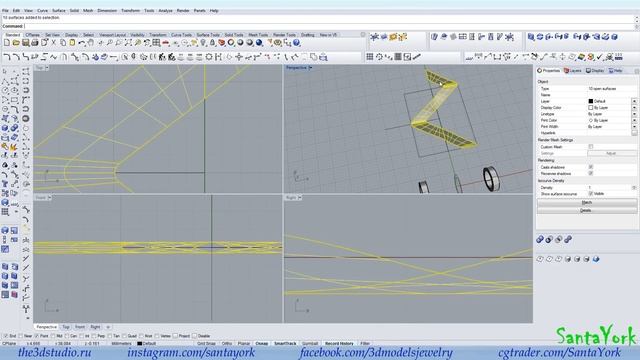Toggle the Cen osnap checkbox
640x360 pixels.
coord(67,336)
